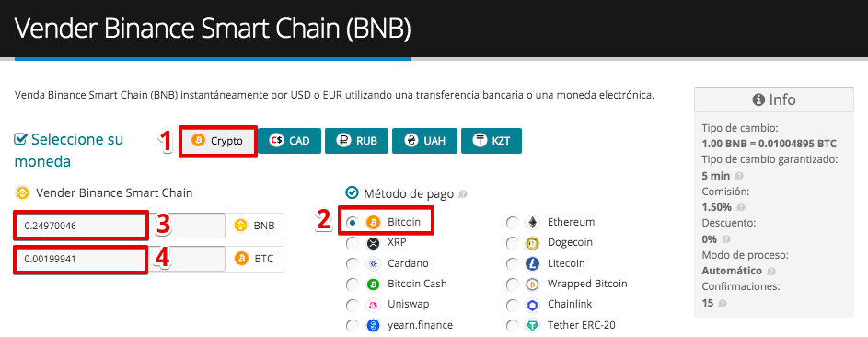Choose the UAH currency button
868x337 pixels.
tap(424, 141)
